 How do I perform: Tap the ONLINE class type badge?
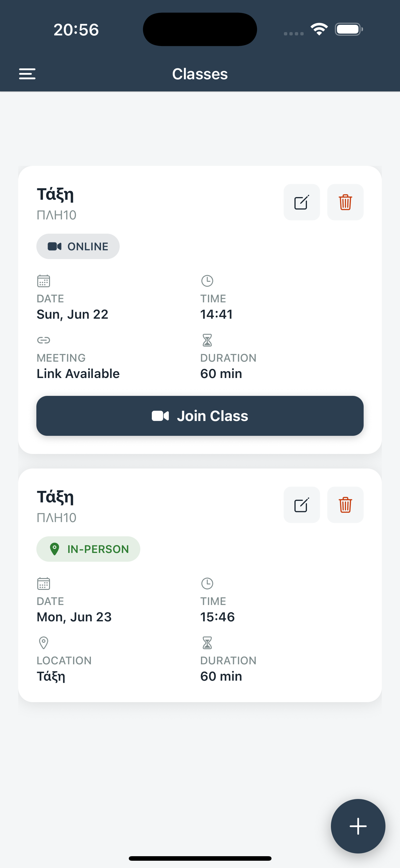tap(78, 246)
